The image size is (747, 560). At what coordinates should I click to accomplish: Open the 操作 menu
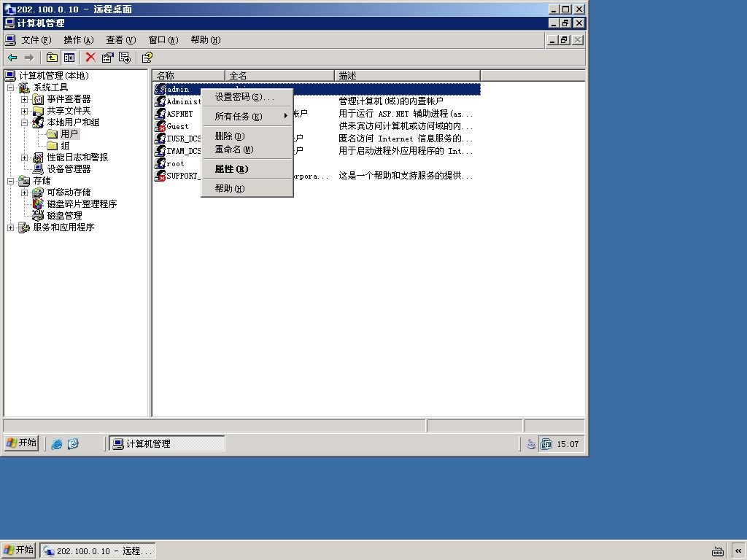[x=79, y=40]
